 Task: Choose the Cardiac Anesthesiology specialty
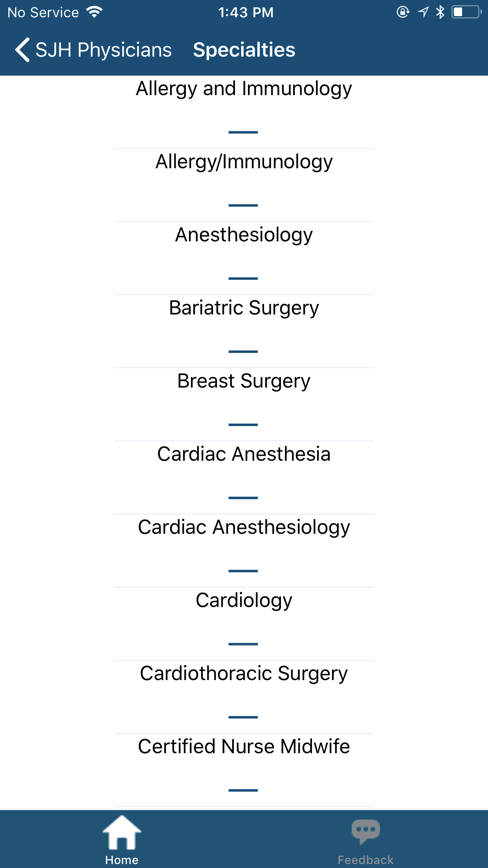coord(244,528)
